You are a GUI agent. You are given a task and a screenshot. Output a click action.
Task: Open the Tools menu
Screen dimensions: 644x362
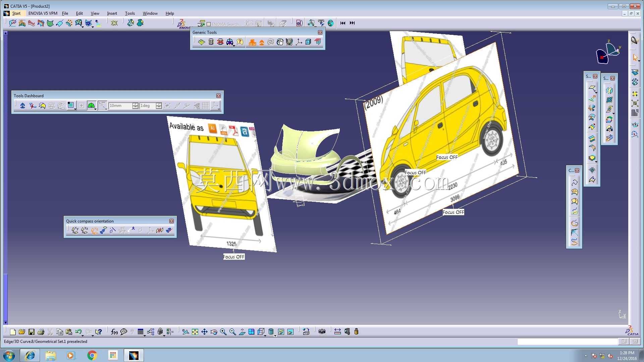pyautogui.click(x=130, y=13)
